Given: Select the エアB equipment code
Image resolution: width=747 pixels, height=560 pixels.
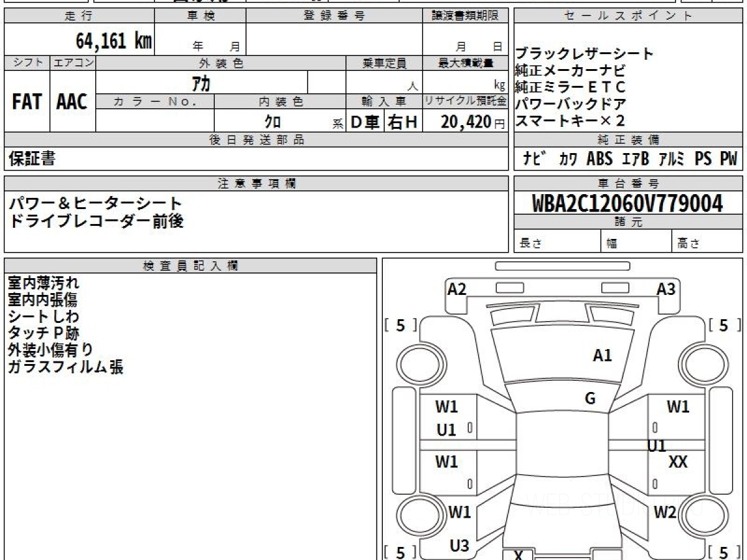Looking at the screenshot, I should tap(636, 159).
